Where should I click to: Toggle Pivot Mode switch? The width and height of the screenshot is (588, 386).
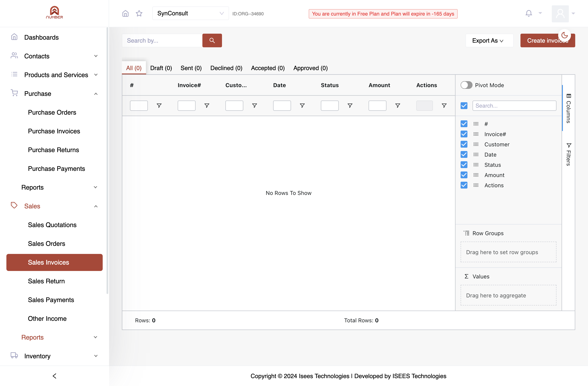click(x=466, y=85)
